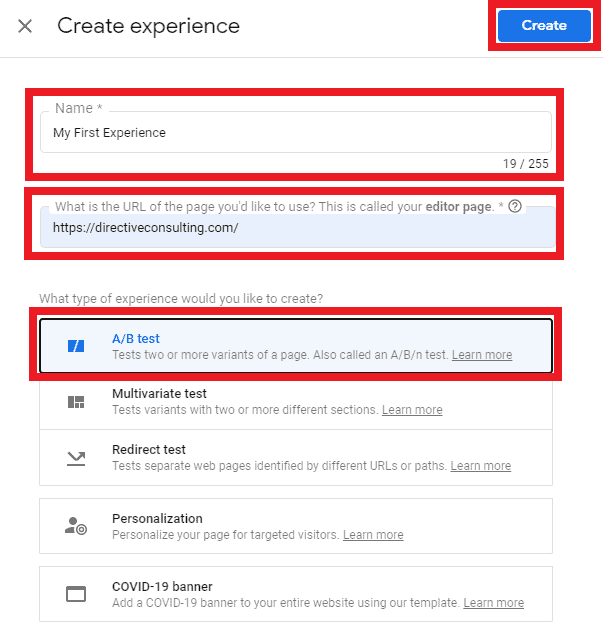This screenshot has width=604, height=627.
Task: Click the 19 / 255 character counter
Action: 526,164
